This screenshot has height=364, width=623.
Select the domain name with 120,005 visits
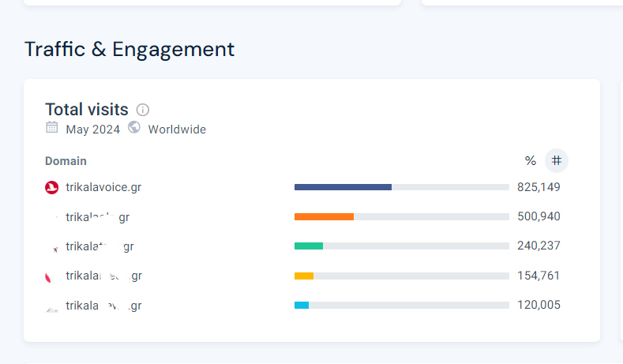click(x=103, y=306)
